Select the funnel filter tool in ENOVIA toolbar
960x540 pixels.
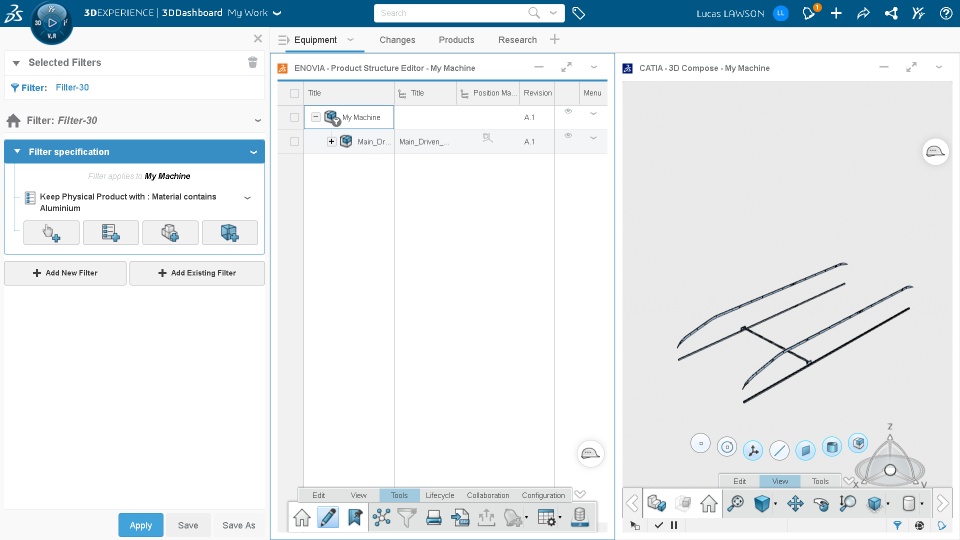point(407,518)
